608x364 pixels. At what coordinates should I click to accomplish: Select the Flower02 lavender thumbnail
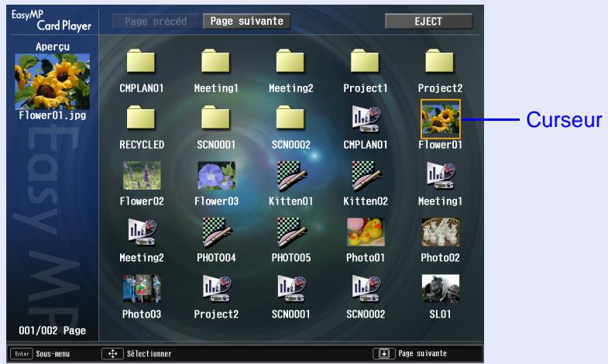pos(142,176)
